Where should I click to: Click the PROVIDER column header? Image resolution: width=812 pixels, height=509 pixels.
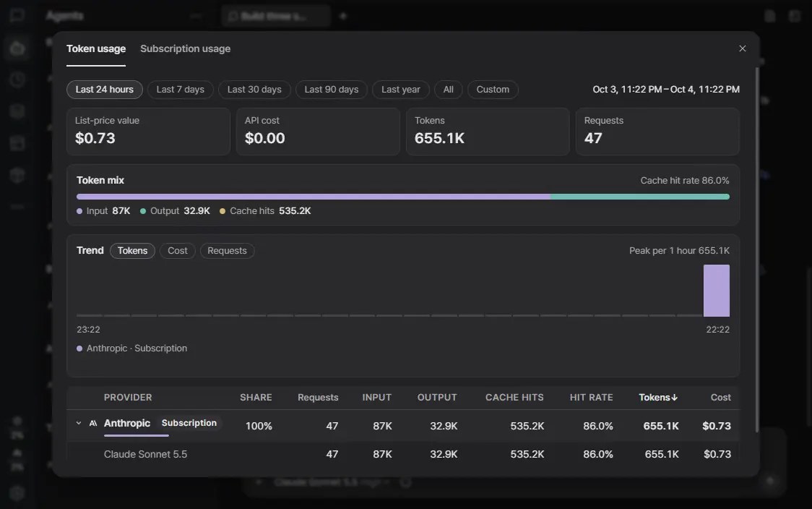(128, 398)
